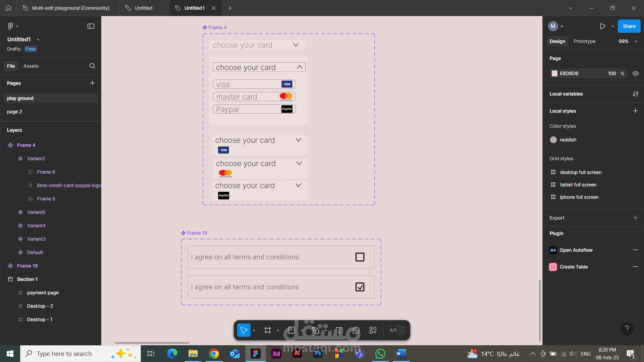Image resolution: width=644 pixels, height=362 pixels.
Task: Toggle the sidebar collapse icon
Action: point(91,26)
